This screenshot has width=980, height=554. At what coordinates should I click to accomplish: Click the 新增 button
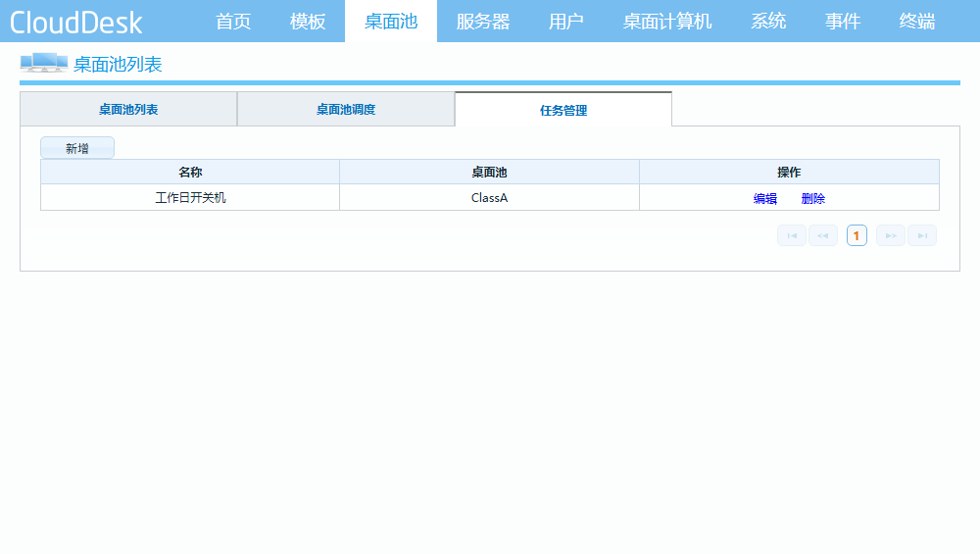click(77, 148)
